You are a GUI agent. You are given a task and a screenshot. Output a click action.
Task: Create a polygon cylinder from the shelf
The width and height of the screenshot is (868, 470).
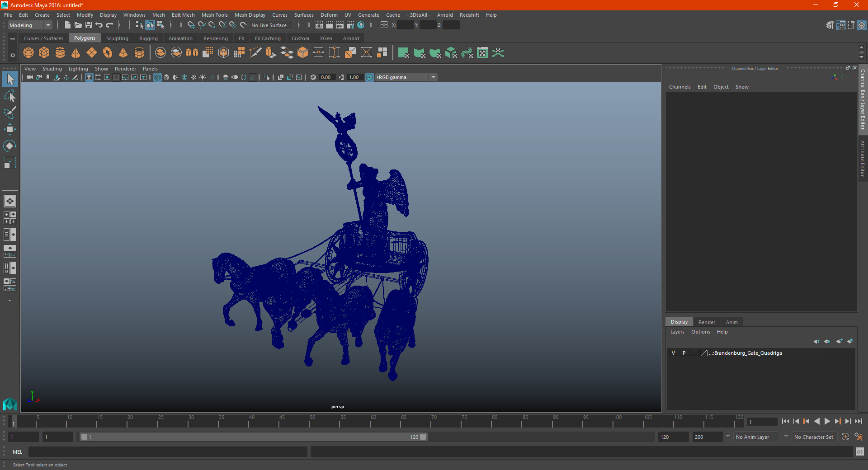60,53
